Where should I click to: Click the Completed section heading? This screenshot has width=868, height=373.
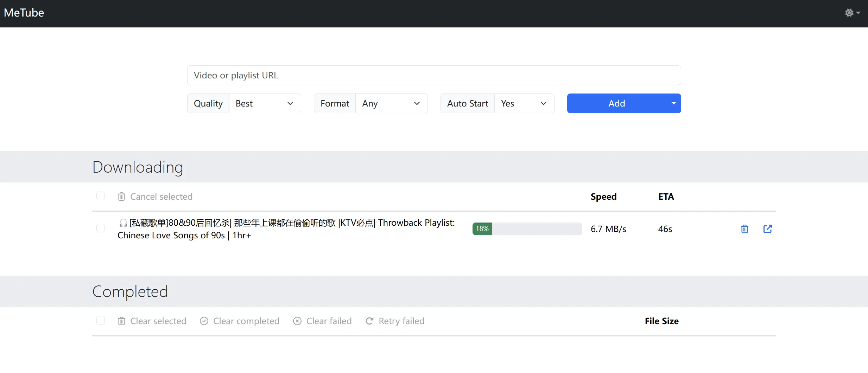[130, 291]
